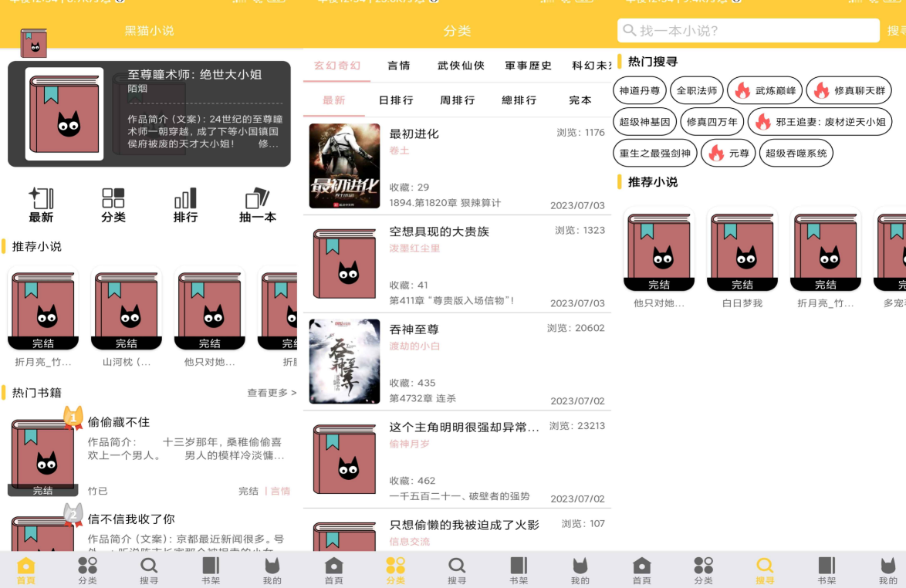Open the 首頁 home icon in bottom bar
Screen dimensions: 906x588
pos(25,569)
